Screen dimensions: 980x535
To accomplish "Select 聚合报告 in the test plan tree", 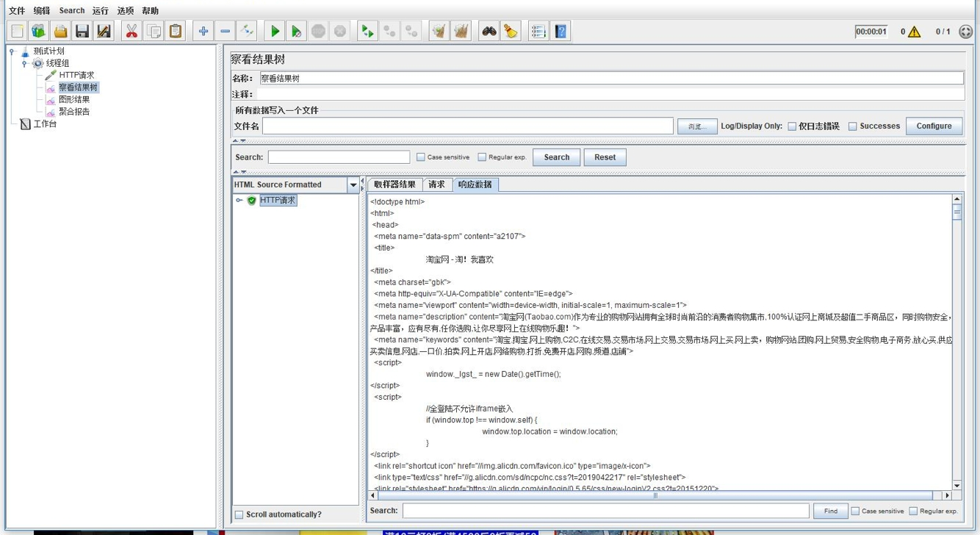I will (74, 112).
